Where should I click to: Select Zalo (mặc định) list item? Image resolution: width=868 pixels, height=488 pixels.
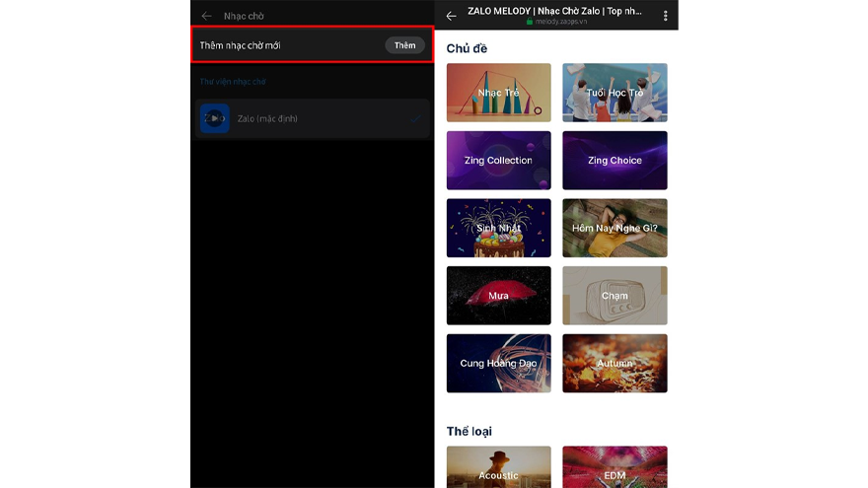(x=313, y=118)
